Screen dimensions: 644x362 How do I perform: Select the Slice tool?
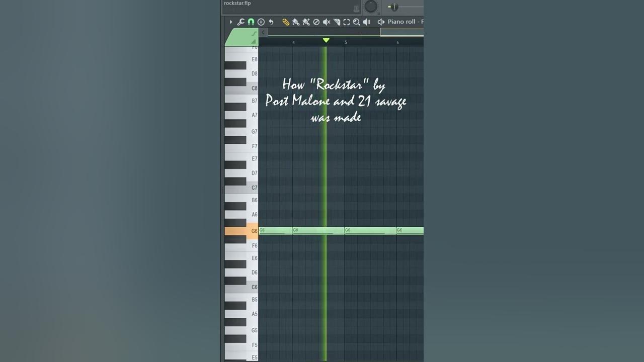tap(337, 22)
